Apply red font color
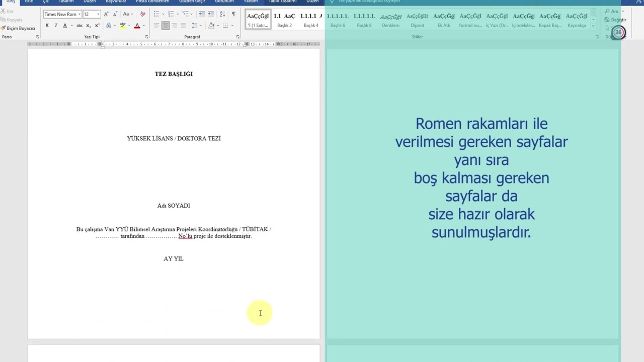Screen dimensions: 644x362 [137, 26]
